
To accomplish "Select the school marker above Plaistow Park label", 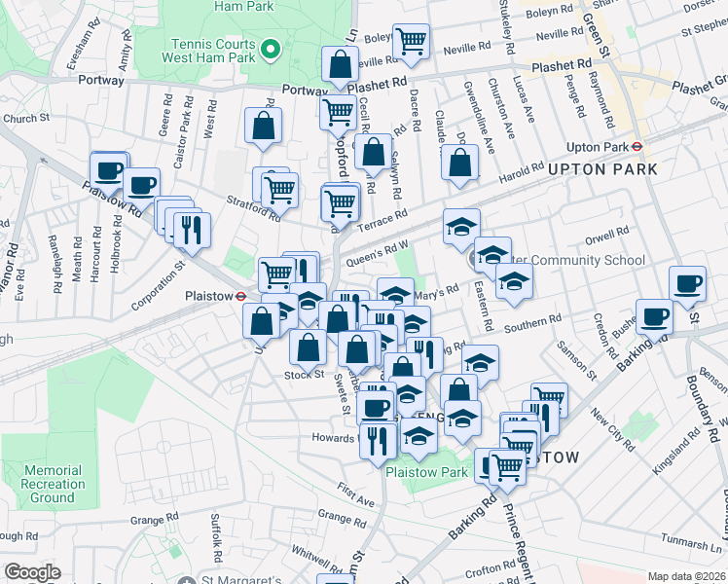I will coord(419,439).
